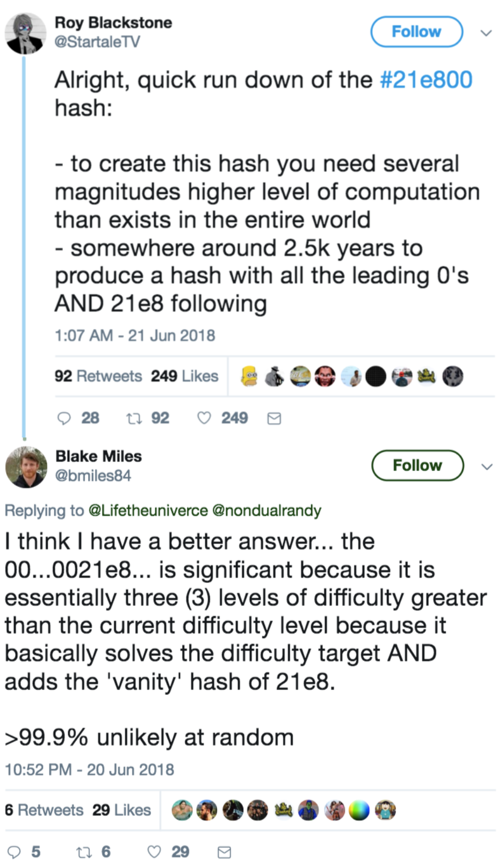The image size is (497, 868).
Task: Retweet Blake Miles's reply
Action: 84,852
